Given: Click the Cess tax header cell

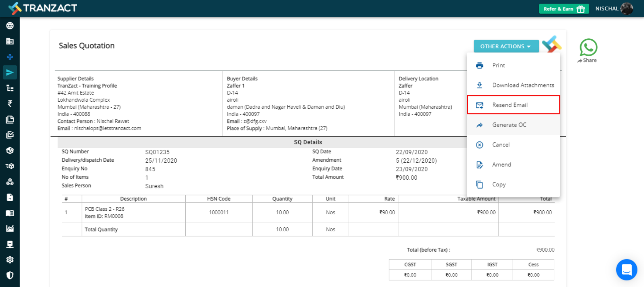Looking at the screenshot, I should pos(533,264).
